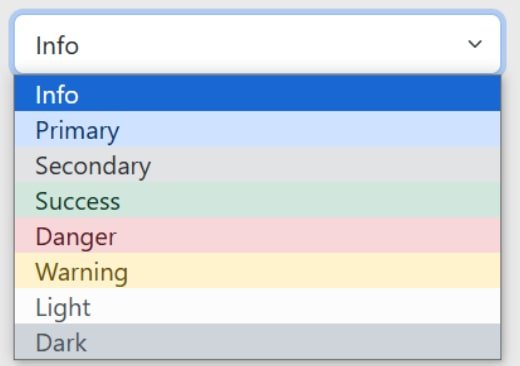Screen dimensions: 520x366
Task: Choose the Danger option
Action: point(257,235)
